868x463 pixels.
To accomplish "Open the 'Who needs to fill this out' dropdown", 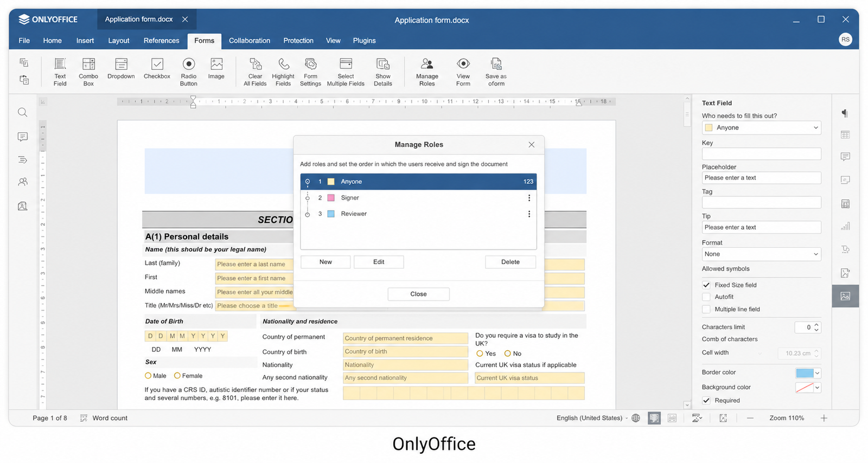I will [761, 127].
